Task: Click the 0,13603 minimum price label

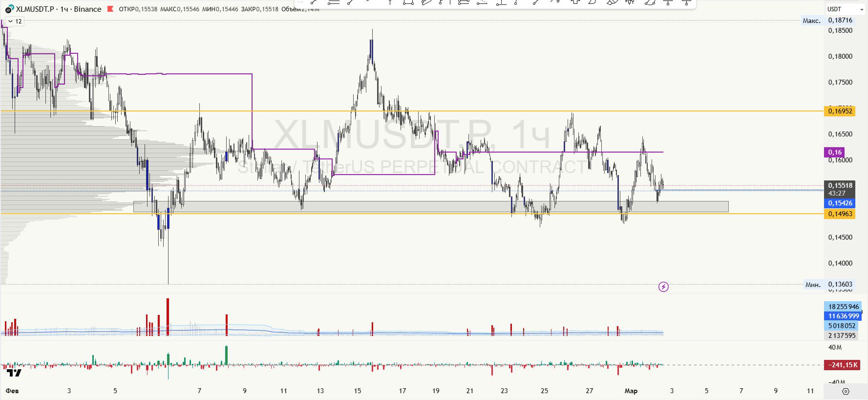Action: [840, 285]
